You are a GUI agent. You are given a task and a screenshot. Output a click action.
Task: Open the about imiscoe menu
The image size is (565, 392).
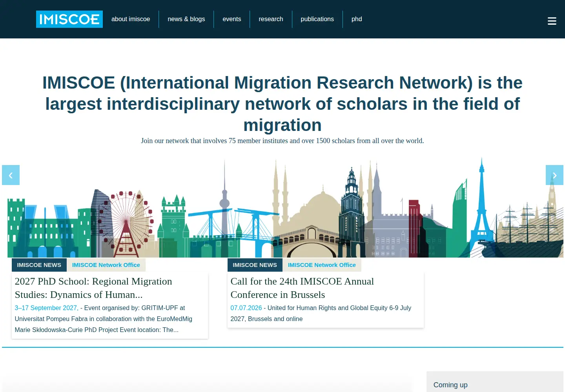point(131,19)
